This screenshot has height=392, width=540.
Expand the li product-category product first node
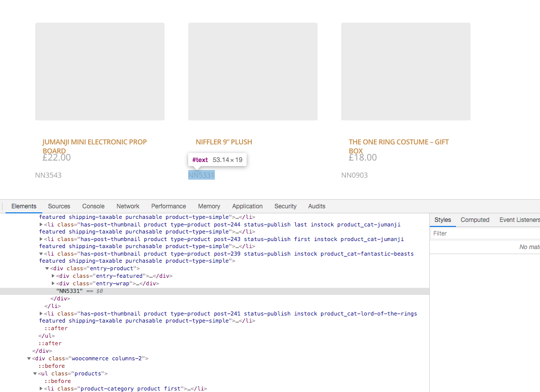coord(41,388)
